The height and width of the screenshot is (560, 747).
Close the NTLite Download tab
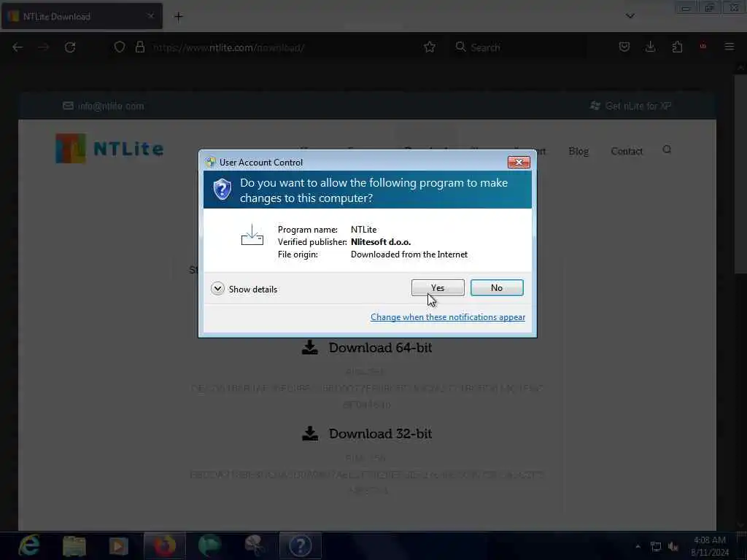[150, 16]
